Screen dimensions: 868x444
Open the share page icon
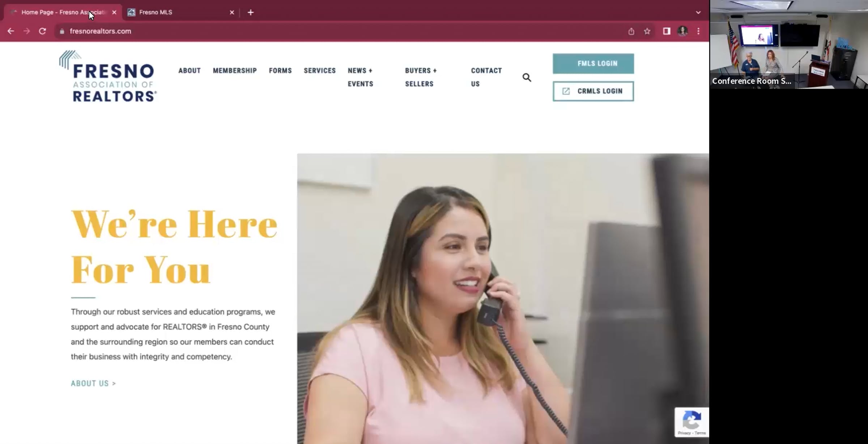[x=631, y=31]
